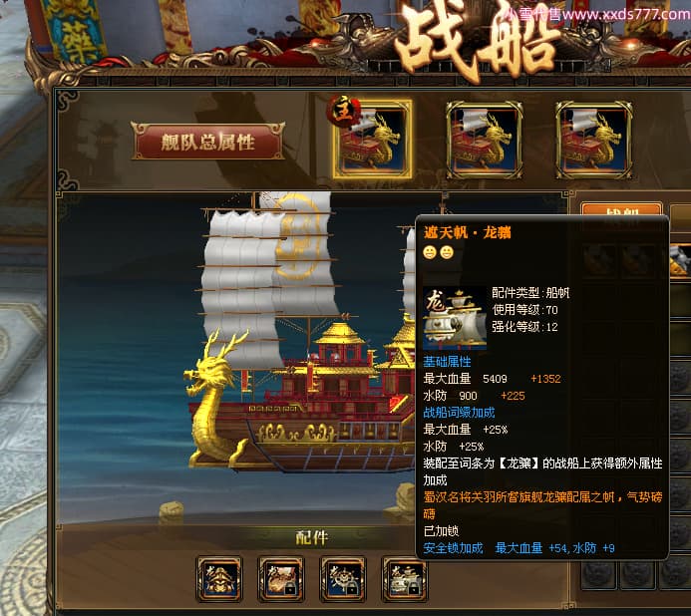Click the golden dragon ship preview

click(282, 335)
